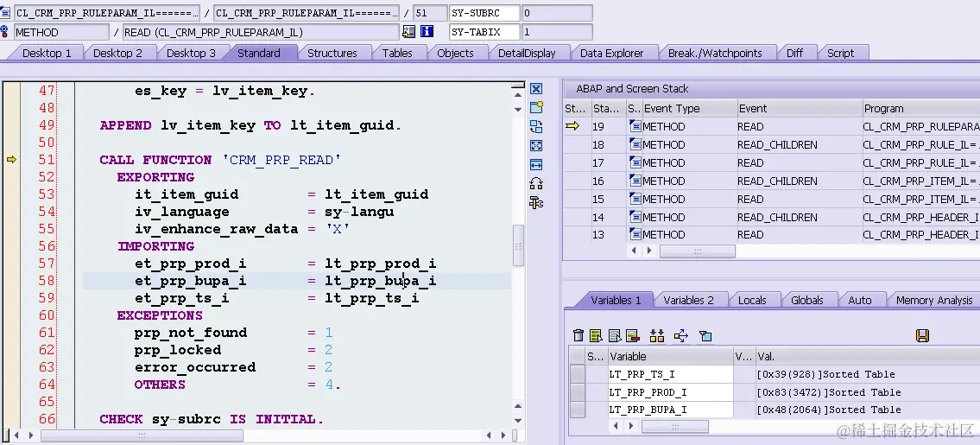
Task: Close the source code tool
Action: (535, 89)
